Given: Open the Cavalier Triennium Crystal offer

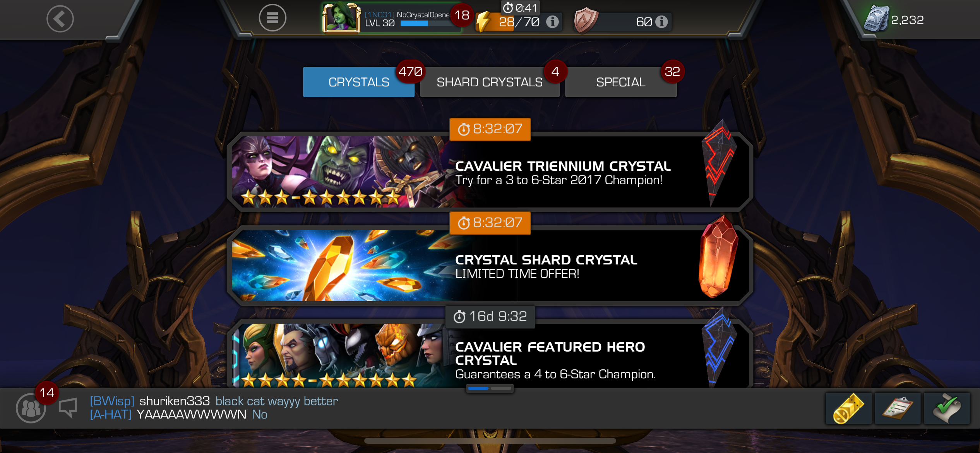Looking at the screenshot, I should click(490, 171).
